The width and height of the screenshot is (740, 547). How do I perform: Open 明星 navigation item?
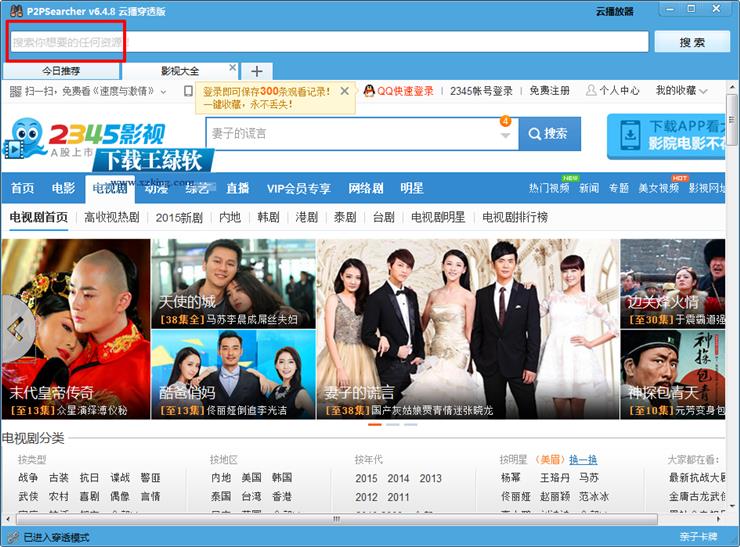(x=412, y=188)
